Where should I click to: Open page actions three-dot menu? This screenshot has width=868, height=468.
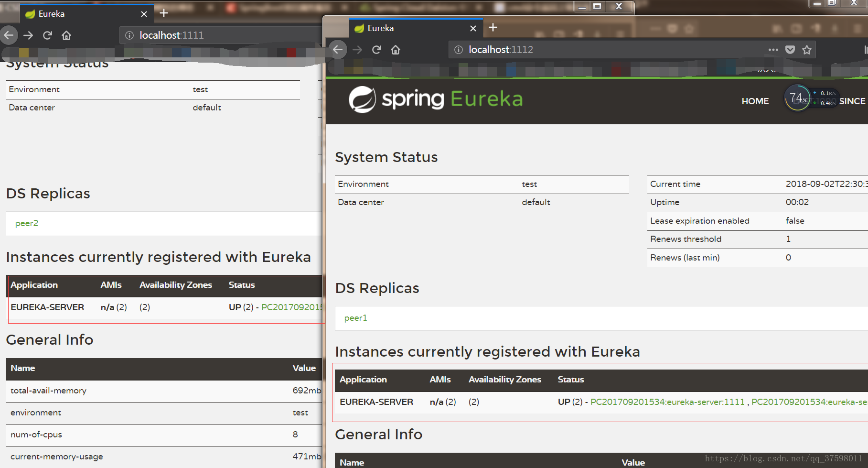[773, 50]
